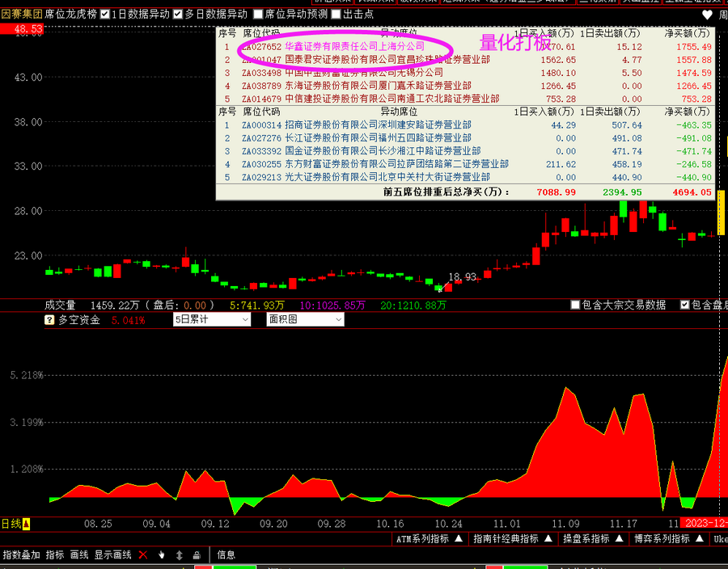The width and height of the screenshot is (728, 569).
Task: Click the 5.041% 多空资金 value
Action: 128,320
